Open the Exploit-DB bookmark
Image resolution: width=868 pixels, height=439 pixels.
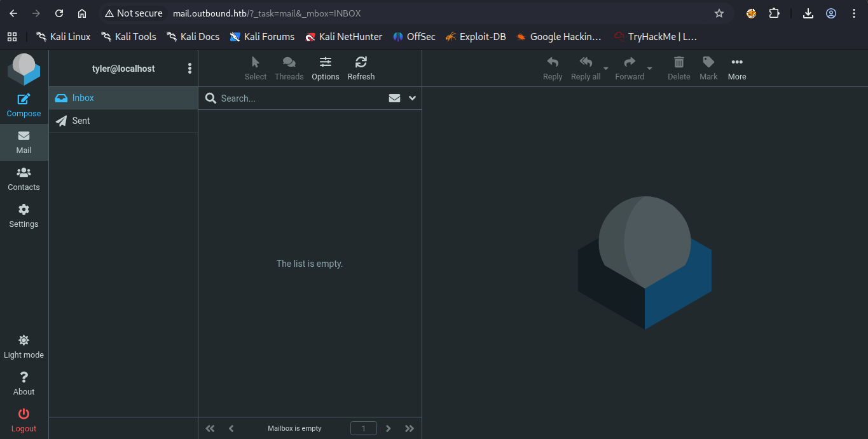[x=476, y=37]
